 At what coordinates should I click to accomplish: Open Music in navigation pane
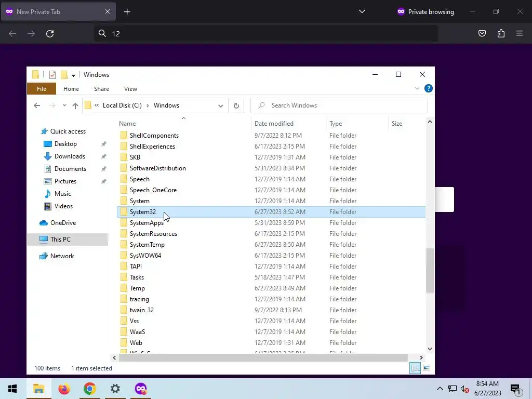click(x=62, y=194)
